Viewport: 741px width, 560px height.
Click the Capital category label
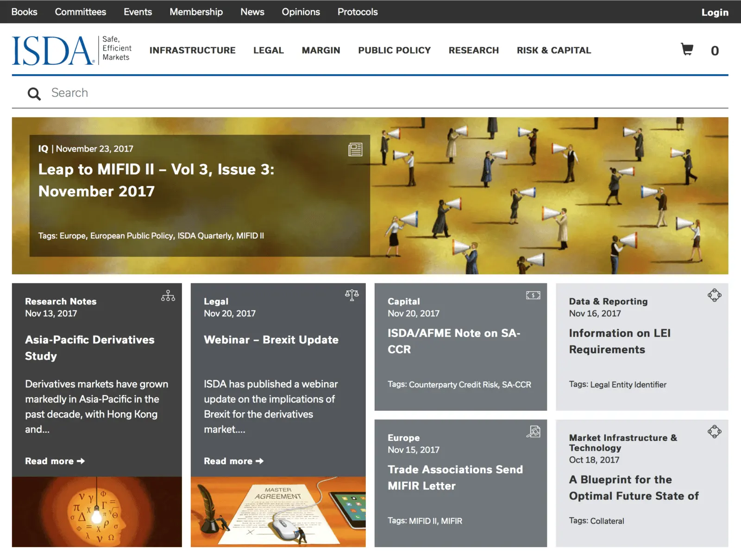click(404, 302)
